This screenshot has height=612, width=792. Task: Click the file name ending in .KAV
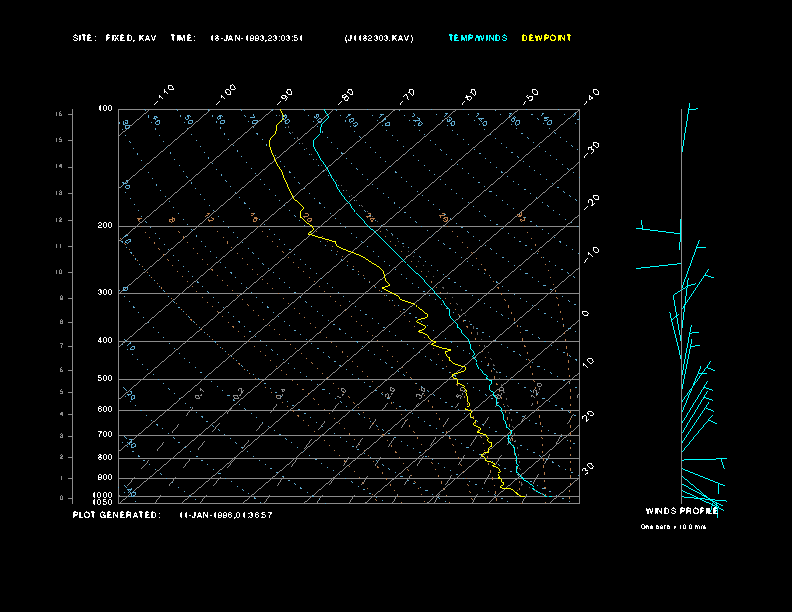pos(378,38)
